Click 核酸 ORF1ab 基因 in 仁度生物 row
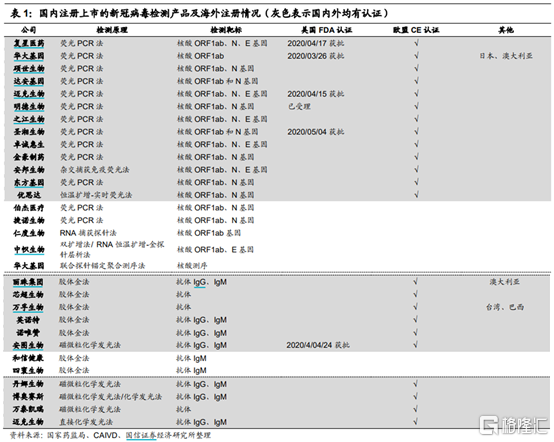554x442 pixels. click(x=209, y=233)
